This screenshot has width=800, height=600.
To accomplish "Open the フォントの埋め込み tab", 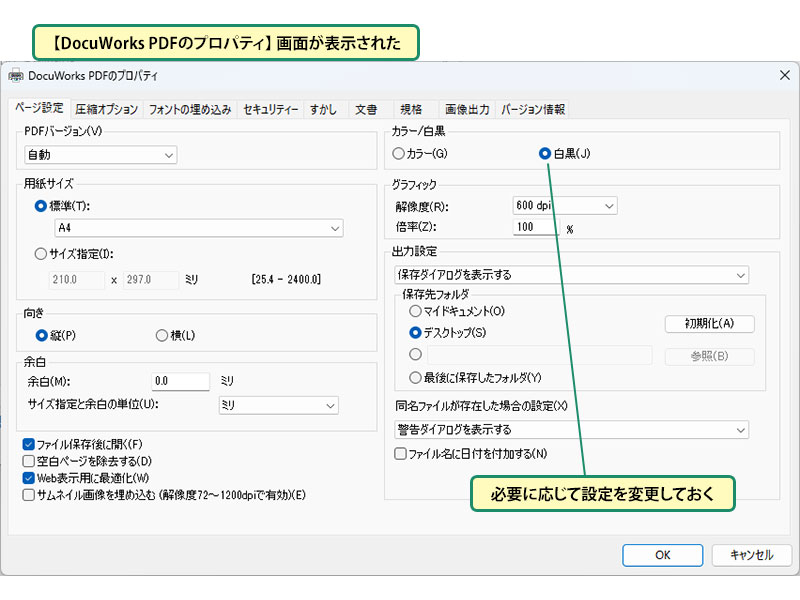I will 190,109.
